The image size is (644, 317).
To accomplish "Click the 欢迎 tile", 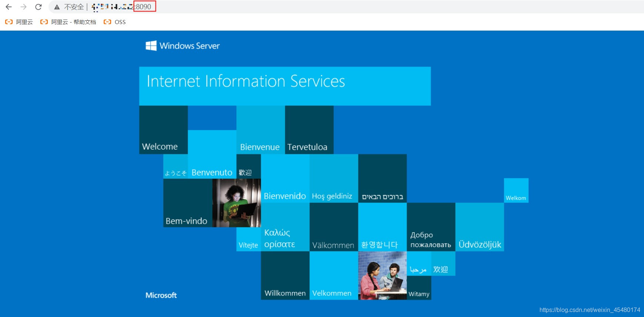I will [x=443, y=263].
